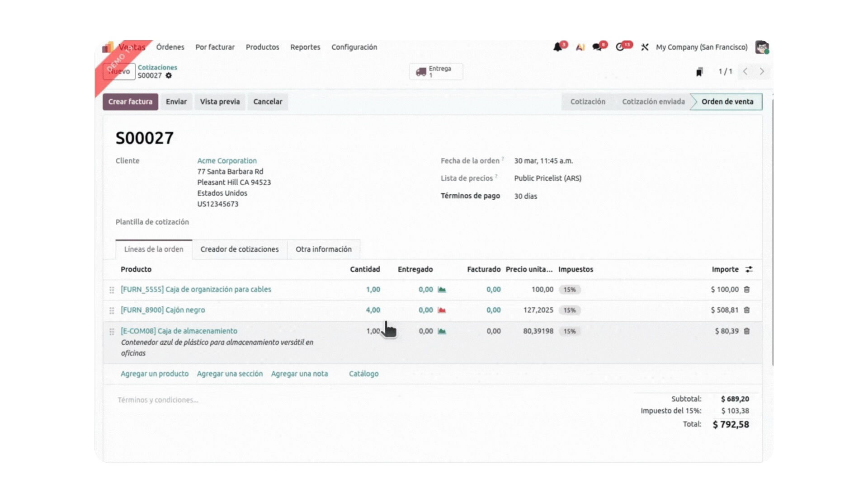Click the Crear factura button
Image resolution: width=868 pixels, height=488 pixels.
(x=130, y=102)
